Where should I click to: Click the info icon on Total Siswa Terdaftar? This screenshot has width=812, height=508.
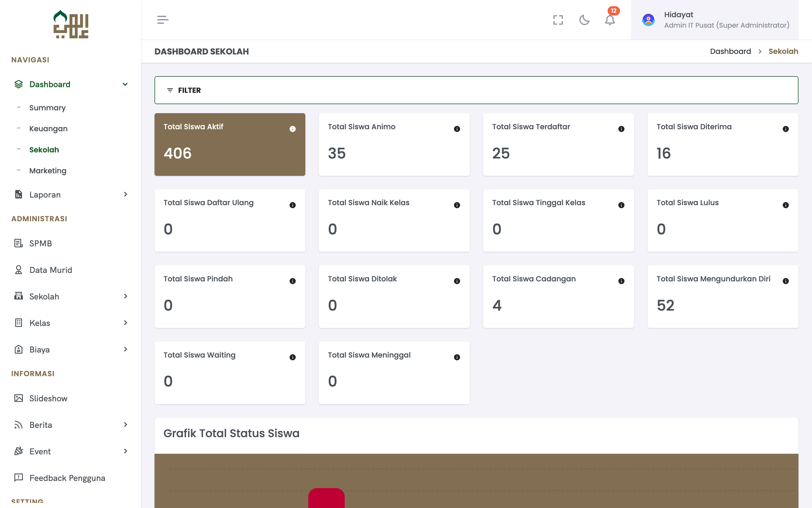(x=621, y=129)
